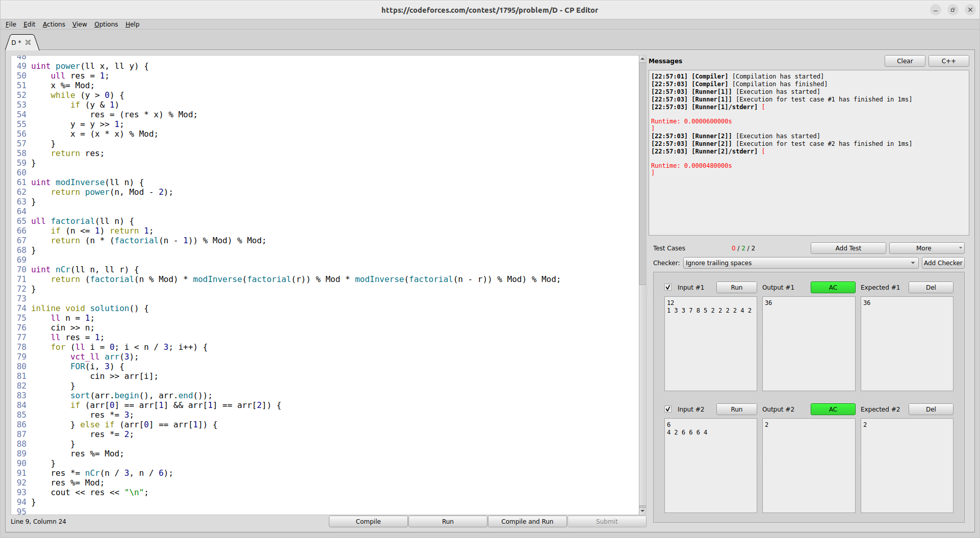Click Compile and Run
The height and width of the screenshot is (538, 980).
click(527, 521)
